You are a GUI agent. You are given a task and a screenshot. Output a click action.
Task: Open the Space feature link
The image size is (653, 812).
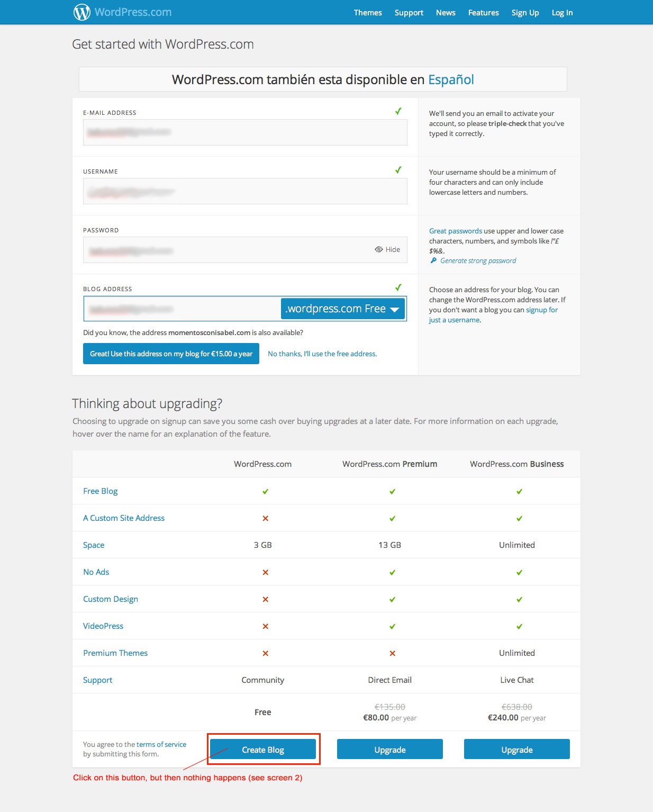pos(94,545)
